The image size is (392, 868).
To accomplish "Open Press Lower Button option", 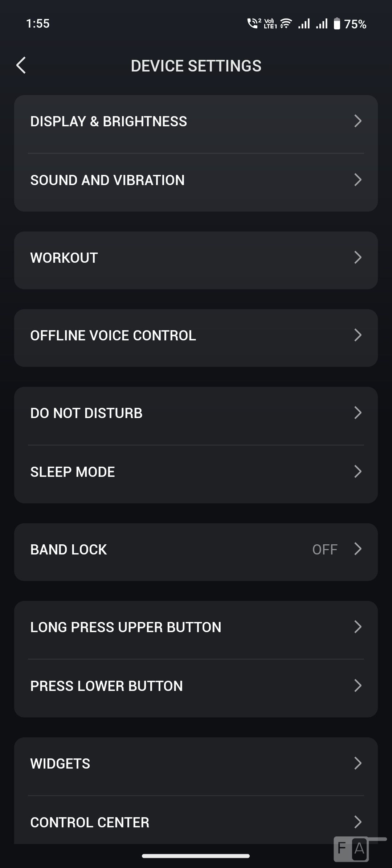I will (x=106, y=686).
